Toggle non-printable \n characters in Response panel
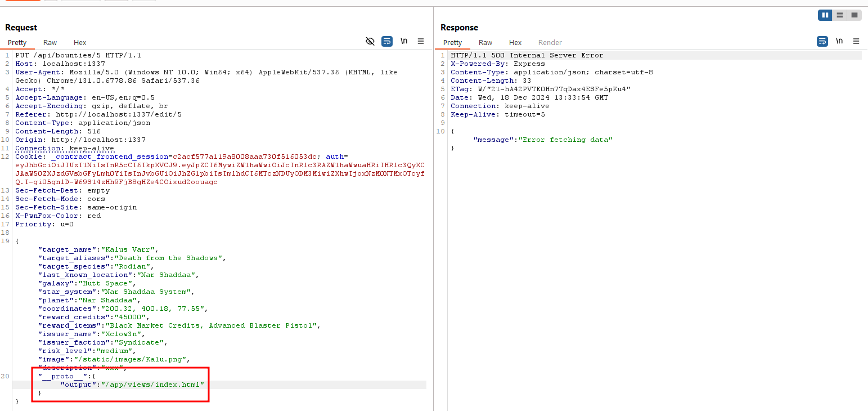Image resolution: width=868 pixels, height=411 pixels. pyautogui.click(x=839, y=42)
